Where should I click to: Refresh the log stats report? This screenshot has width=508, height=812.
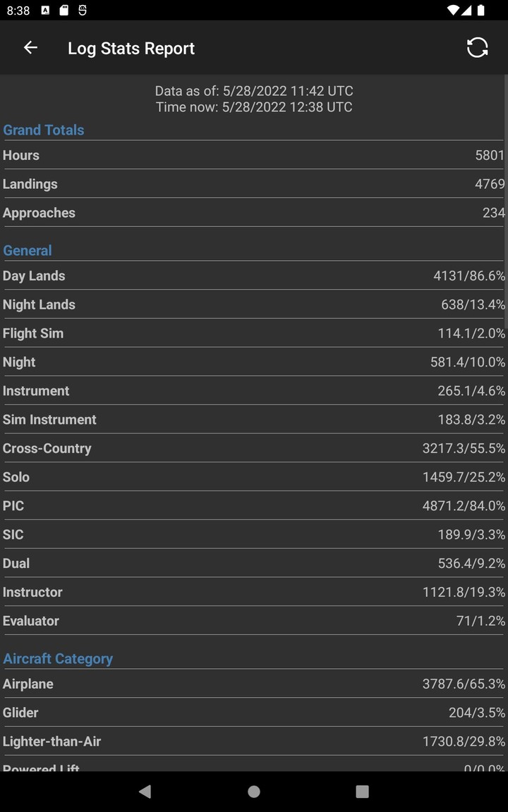click(478, 47)
